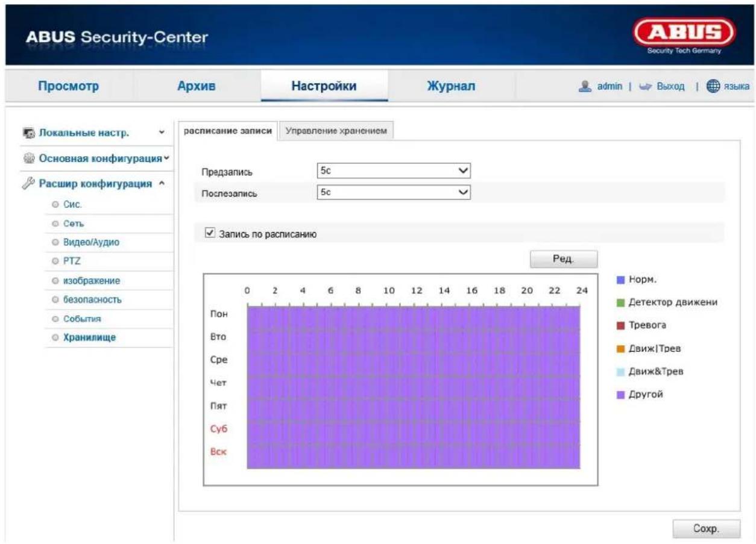The image size is (756, 544).
Task: Click the Сре schedule row bar
Action: tap(414, 364)
